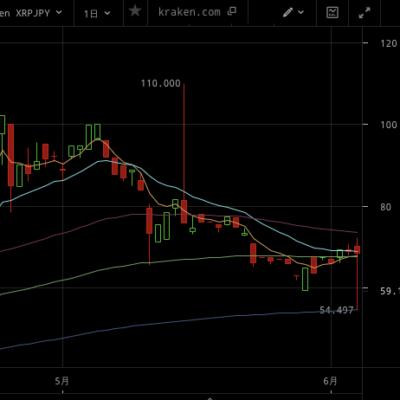Click the current price tag 59.1

point(390,291)
